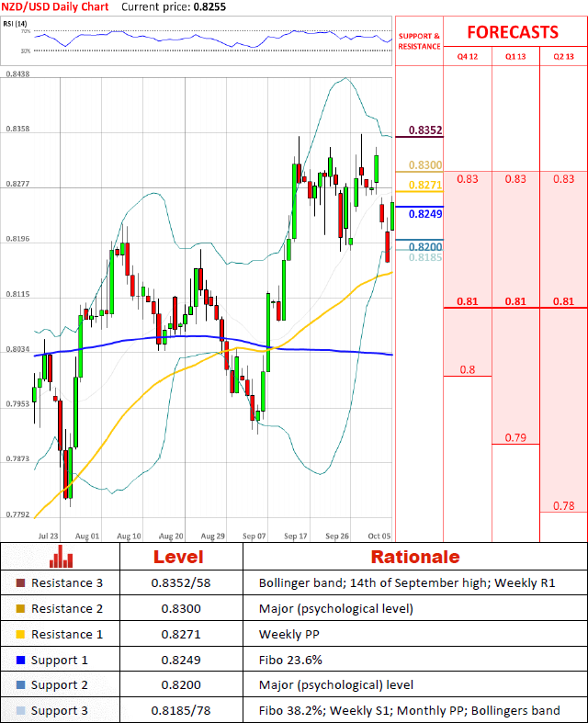Select the 0.8300 level marker on chart
Viewport: 588px width, 723px height.
[424, 164]
